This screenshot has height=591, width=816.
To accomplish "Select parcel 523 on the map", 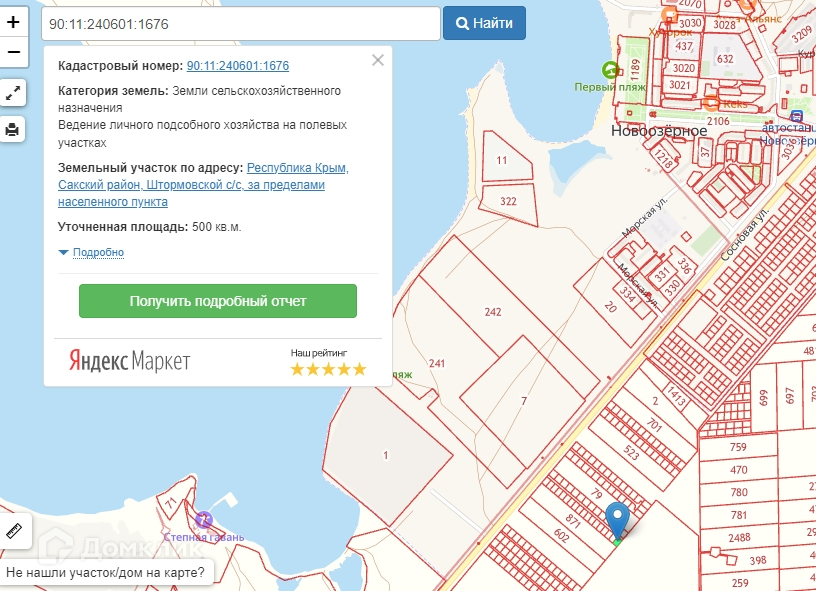I will (631, 453).
